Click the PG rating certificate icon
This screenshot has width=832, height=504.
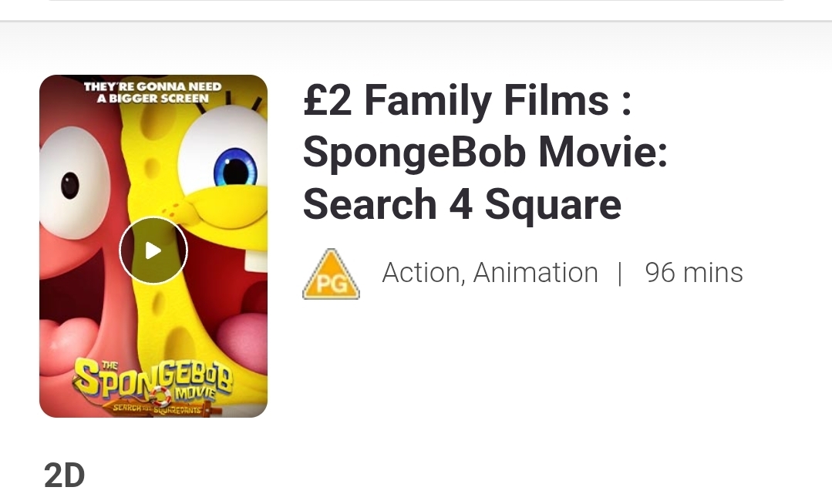pos(331,273)
